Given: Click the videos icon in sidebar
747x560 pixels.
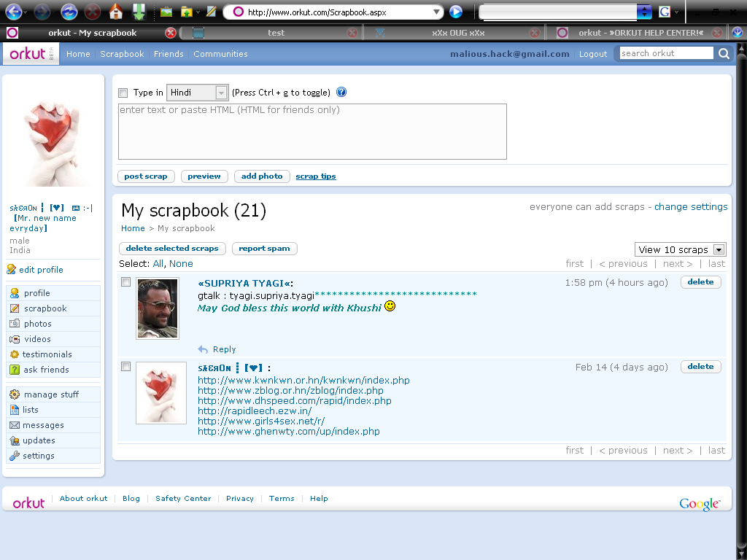Looking at the screenshot, I should coord(15,339).
